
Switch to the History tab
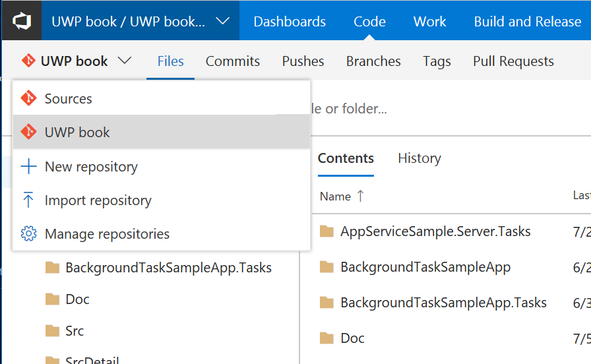point(420,158)
